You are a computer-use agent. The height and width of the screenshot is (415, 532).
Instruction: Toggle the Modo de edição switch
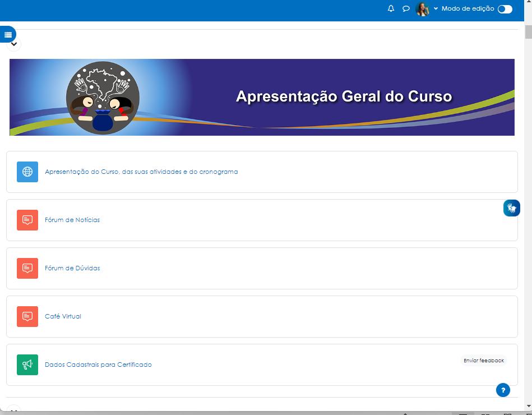(505, 9)
